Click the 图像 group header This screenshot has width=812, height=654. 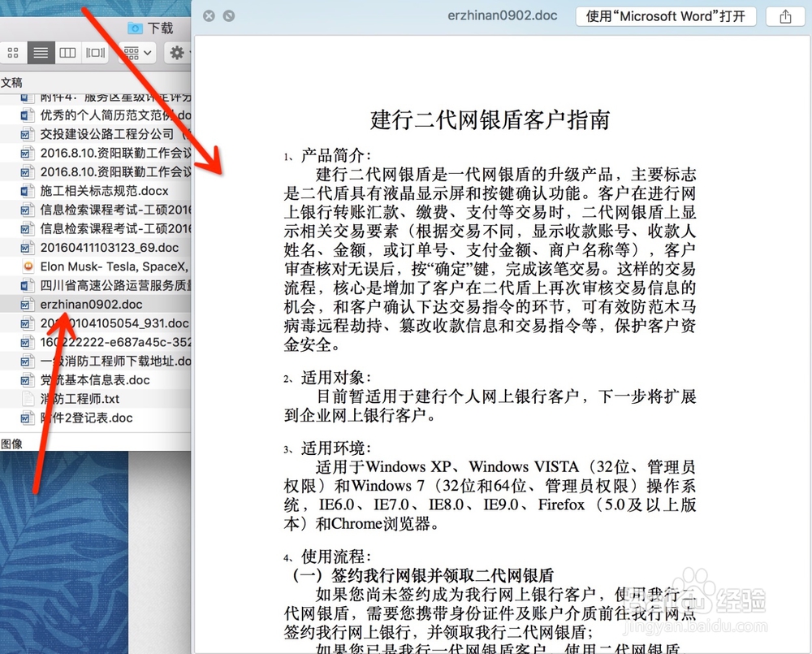tap(11, 444)
